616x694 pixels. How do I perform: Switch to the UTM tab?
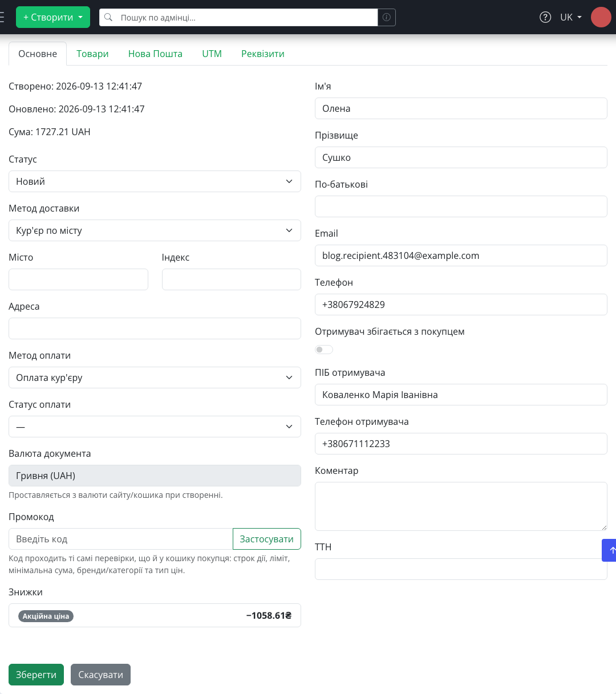(x=212, y=54)
